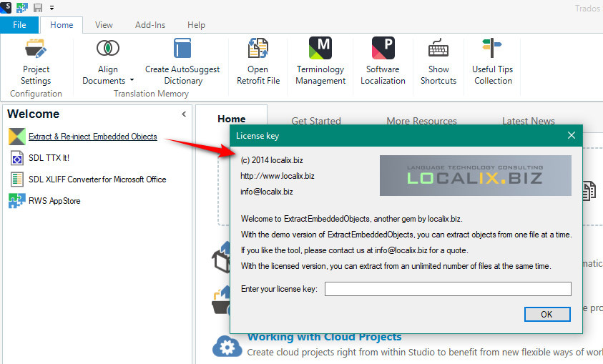Image resolution: width=603 pixels, height=364 pixels.
Task: Open SDL XLIFF Converter for Microsoft Office
Action: coord(97,179)
